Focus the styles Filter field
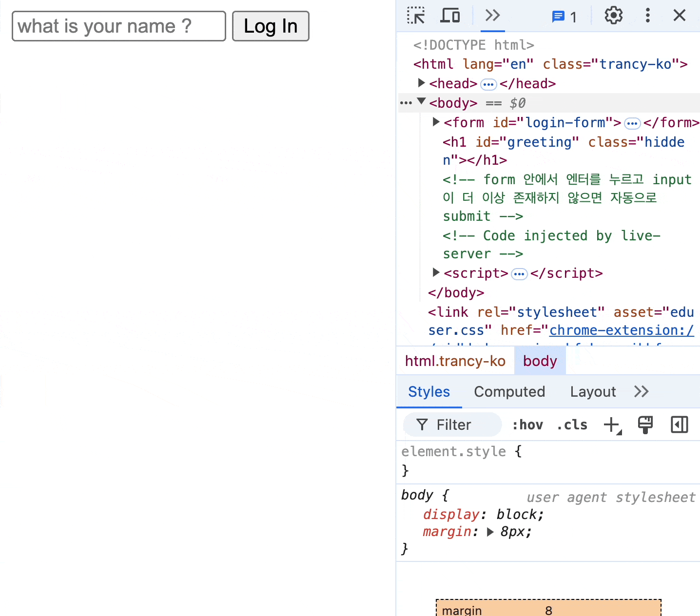Screen dimensions: 700x616 click(x=452, y=425)
